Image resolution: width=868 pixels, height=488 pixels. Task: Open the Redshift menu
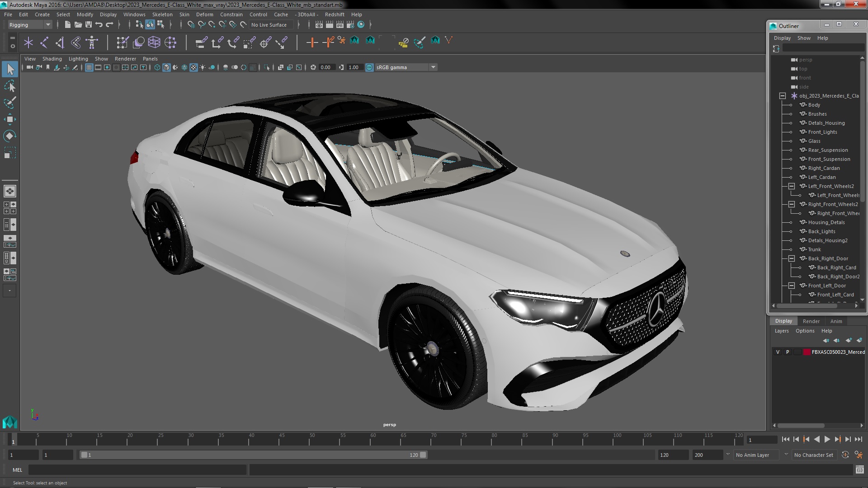pyautogui.click(x=335, y=14)
